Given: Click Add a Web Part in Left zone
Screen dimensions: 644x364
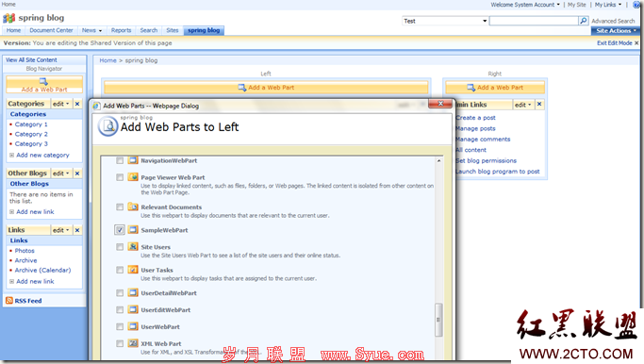Looking at the screenshot, I should pyautogui.click(x=266, y=88).
